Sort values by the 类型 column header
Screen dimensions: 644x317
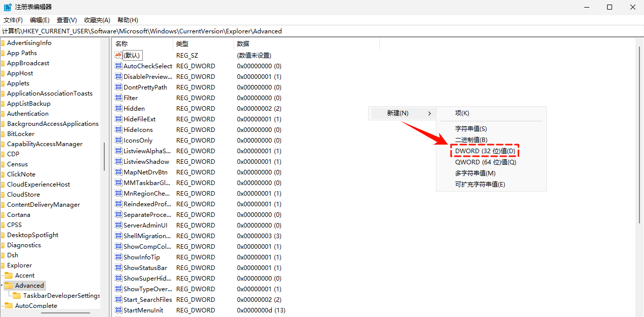(x=183, y=43)
